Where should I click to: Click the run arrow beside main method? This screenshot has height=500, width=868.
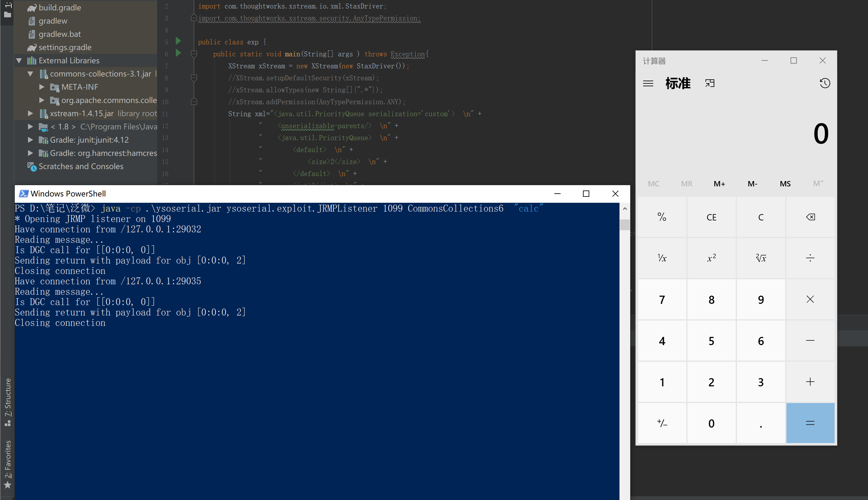(178, 53)
